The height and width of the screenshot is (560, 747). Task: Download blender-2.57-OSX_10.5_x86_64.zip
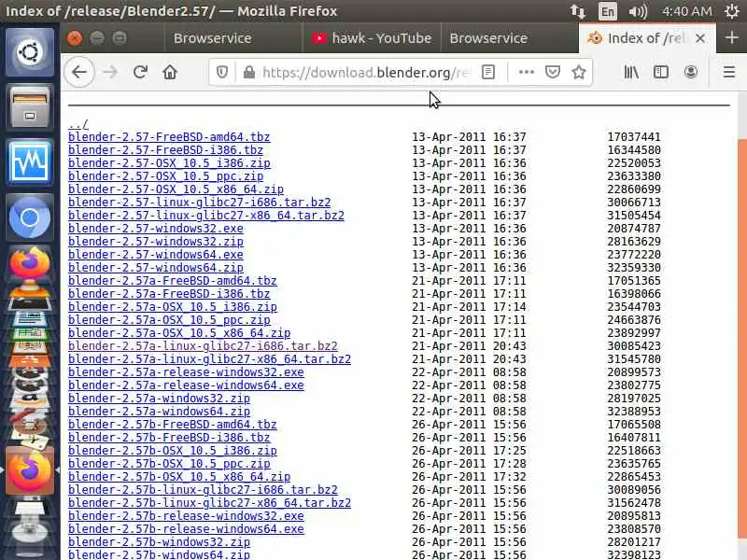pyautogui.click(x=176, y=189)
